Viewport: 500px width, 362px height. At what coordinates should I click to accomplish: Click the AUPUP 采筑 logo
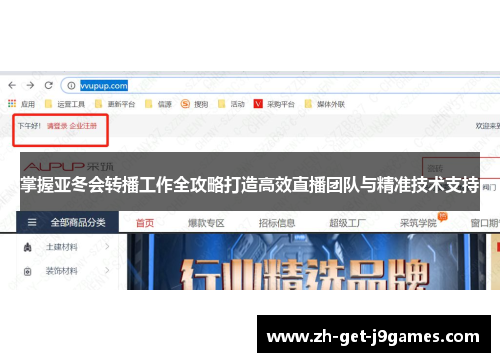pos(69,166)
